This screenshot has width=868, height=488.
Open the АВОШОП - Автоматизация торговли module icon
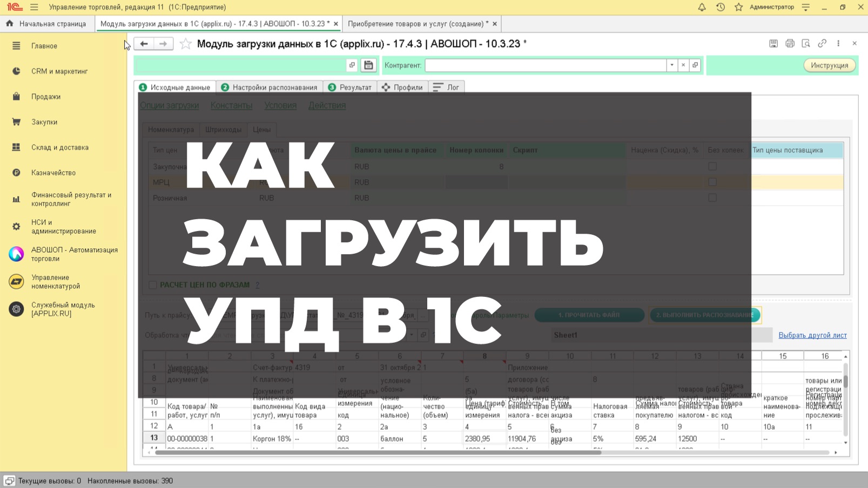pos(16,254)
